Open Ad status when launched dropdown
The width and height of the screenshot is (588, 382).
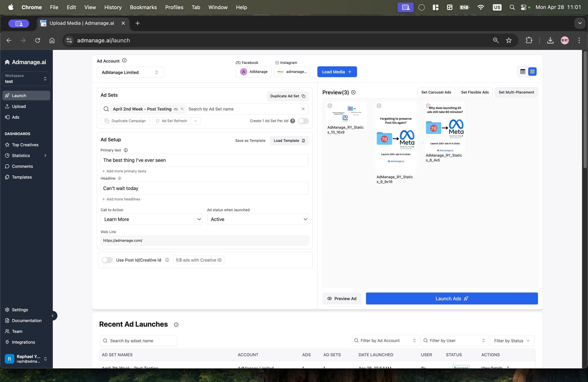258,219
